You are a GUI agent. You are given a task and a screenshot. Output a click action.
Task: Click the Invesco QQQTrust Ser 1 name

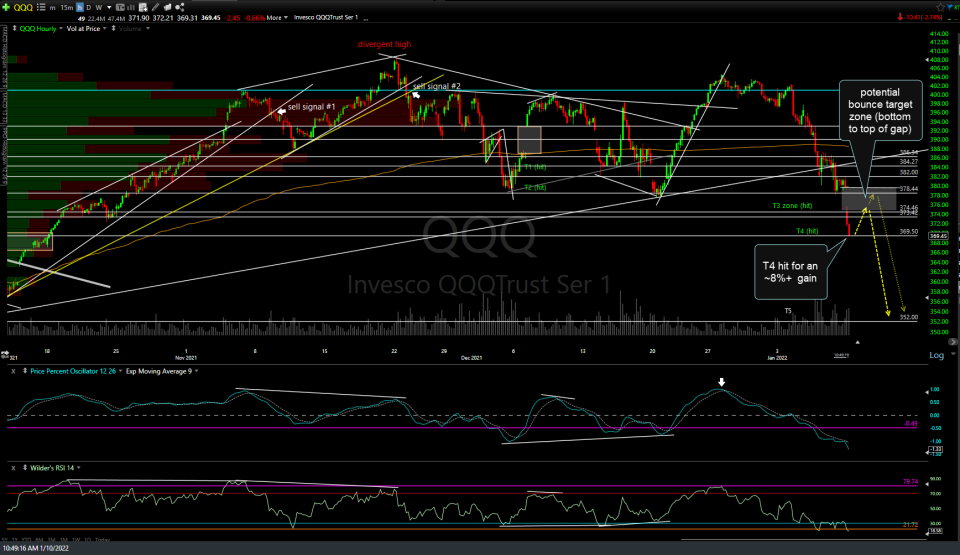coord(326,18)
